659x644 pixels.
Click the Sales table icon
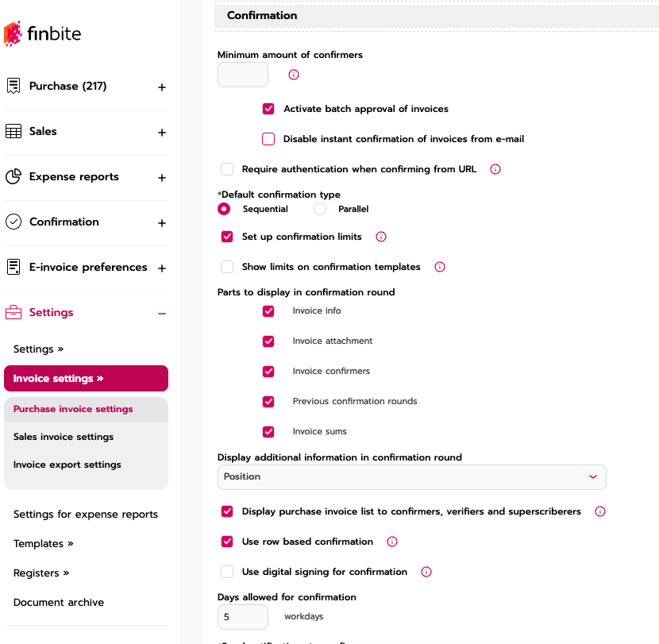point(13,131)
